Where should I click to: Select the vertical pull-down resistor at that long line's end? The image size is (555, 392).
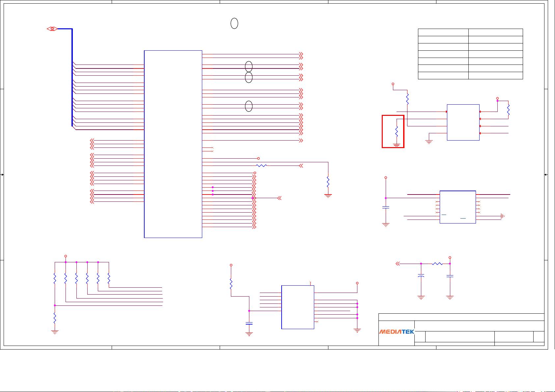point(328,182)
